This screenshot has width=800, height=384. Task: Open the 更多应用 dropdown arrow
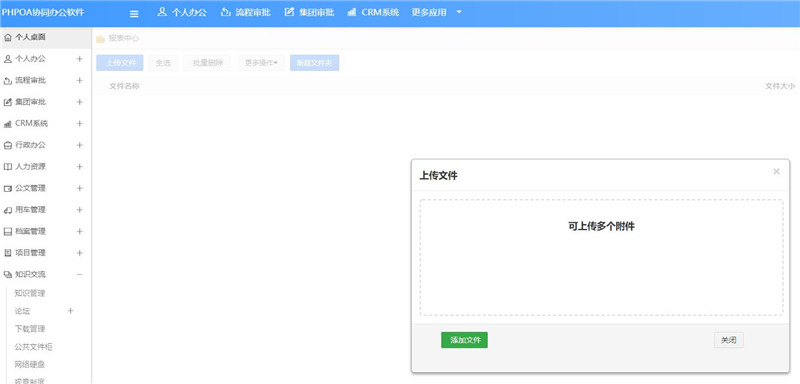click(x=459, y=12)
